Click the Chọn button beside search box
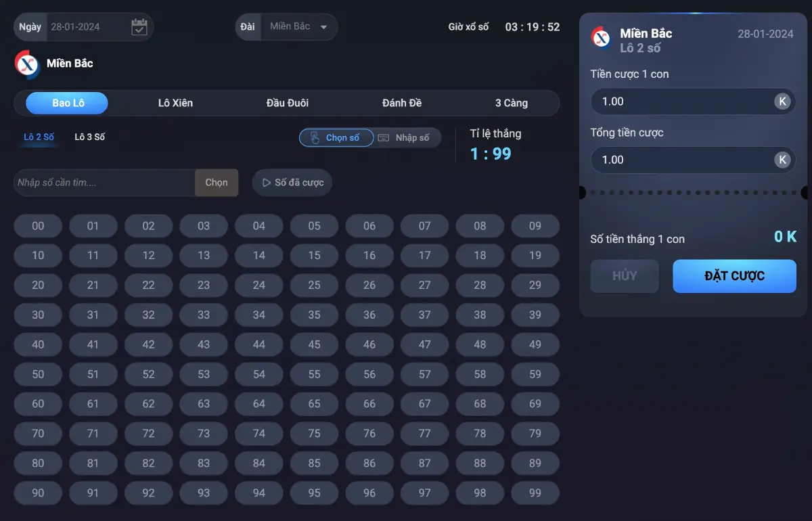This screenshot has width=812, height=521. [217, 183]
